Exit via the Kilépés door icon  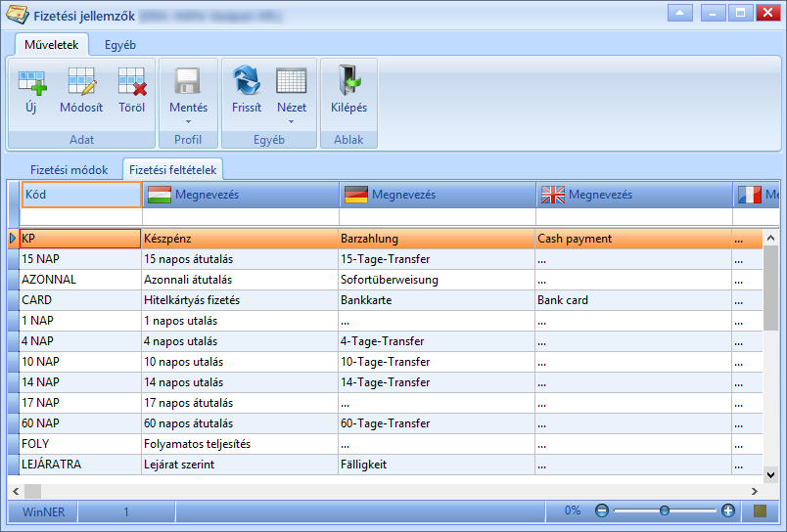pos(349,80)
